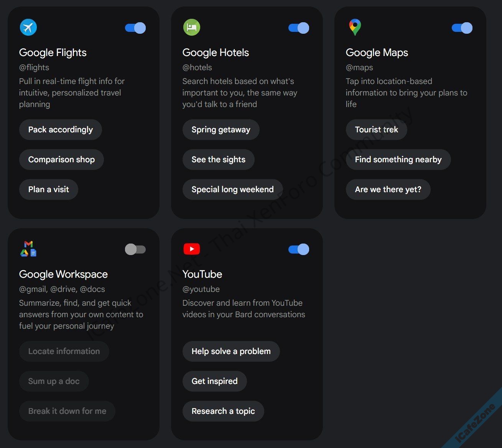Click the Google Workspace apps icon
The height and width of the screenshot is (448, 502).
[28, 249]
